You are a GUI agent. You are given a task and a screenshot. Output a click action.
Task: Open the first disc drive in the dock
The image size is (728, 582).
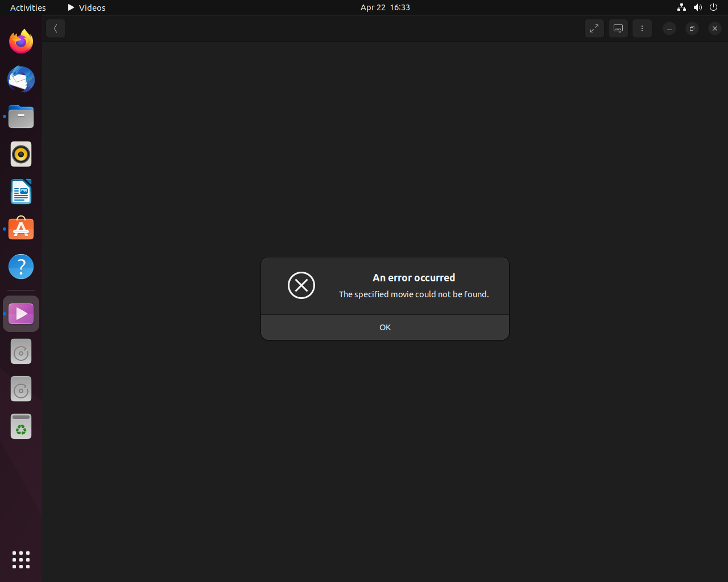click(21, 352)
